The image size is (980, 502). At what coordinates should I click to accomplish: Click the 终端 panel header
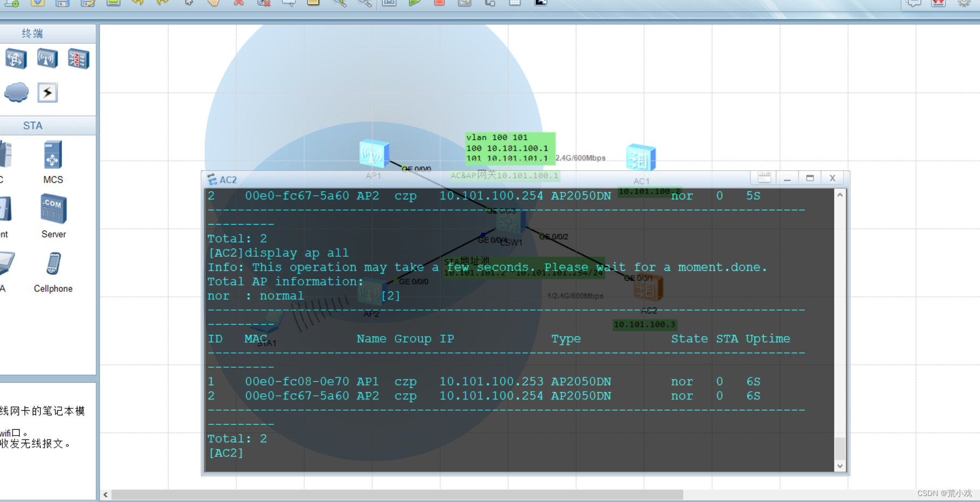pyautogui.click(x=48, y=34)
